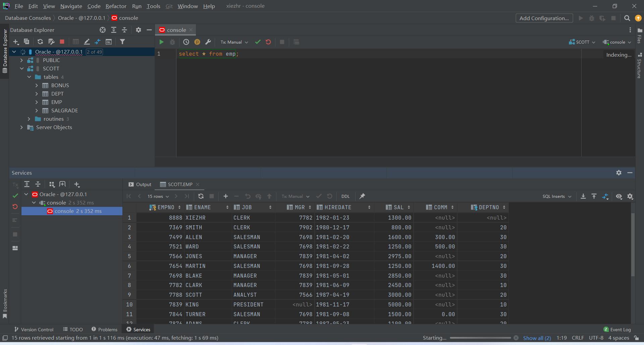The image size is (644, 345).
Task: Open console settings wrench icon
Action: (208, 42)
